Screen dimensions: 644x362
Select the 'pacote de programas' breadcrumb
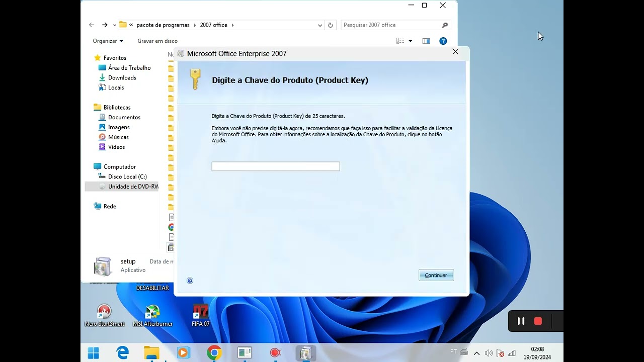coord(163,25)
